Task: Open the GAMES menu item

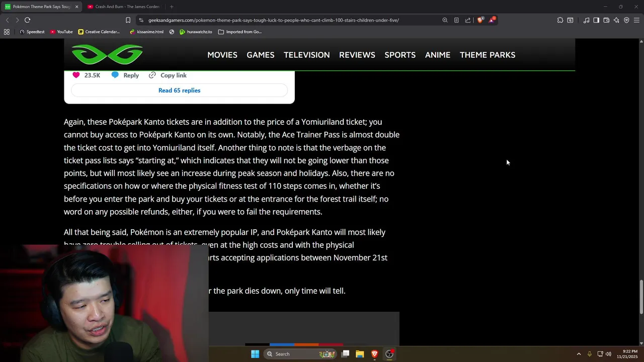Action: (261, 55)
